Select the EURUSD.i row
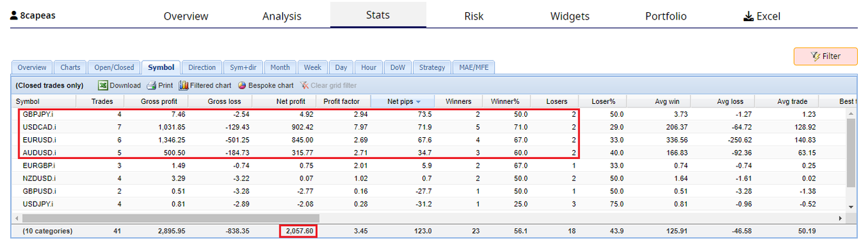The width and height of the screenshot is (868, 252). [x=429, y=139]
